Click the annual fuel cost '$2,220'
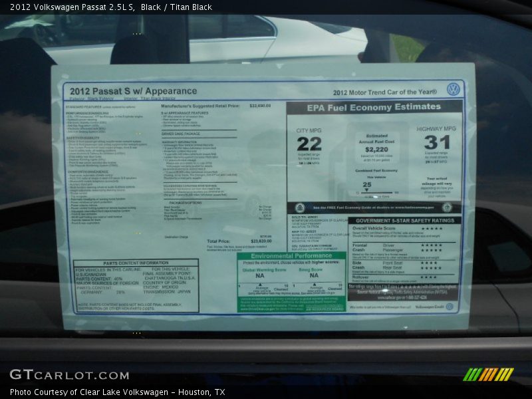 pos(376,150)
